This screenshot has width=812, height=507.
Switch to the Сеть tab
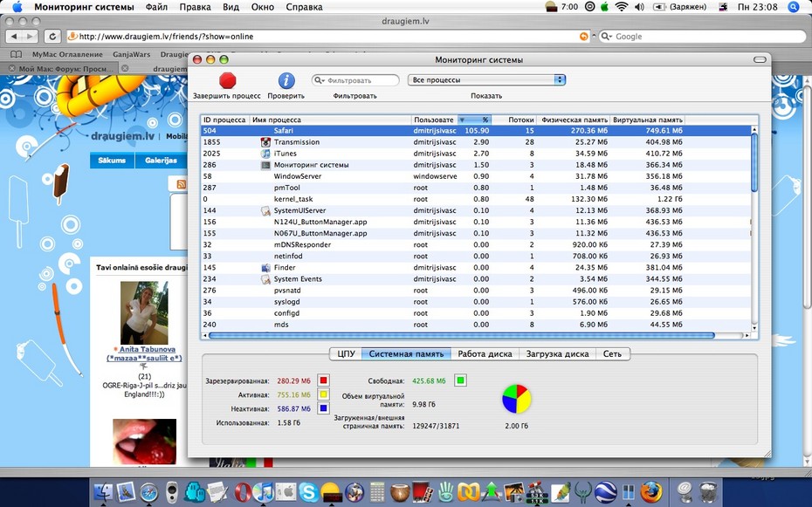point(612,354)
